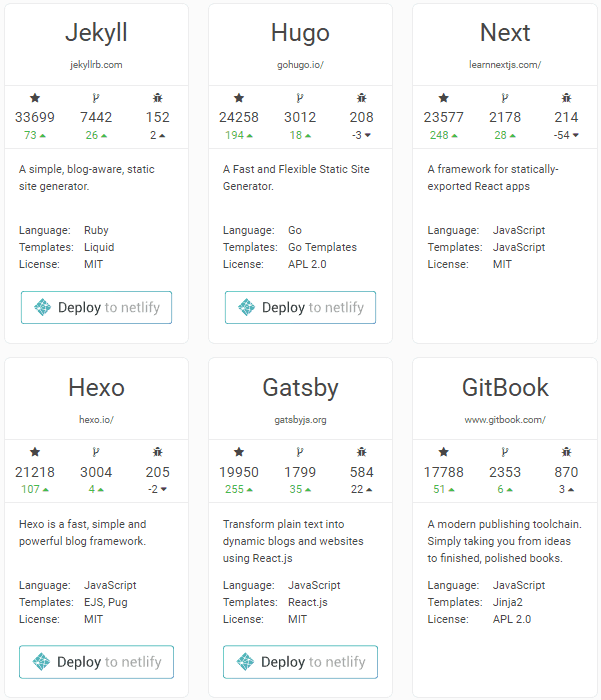Click the bug issues icon on the Jekyll card

tap(158, 98)
